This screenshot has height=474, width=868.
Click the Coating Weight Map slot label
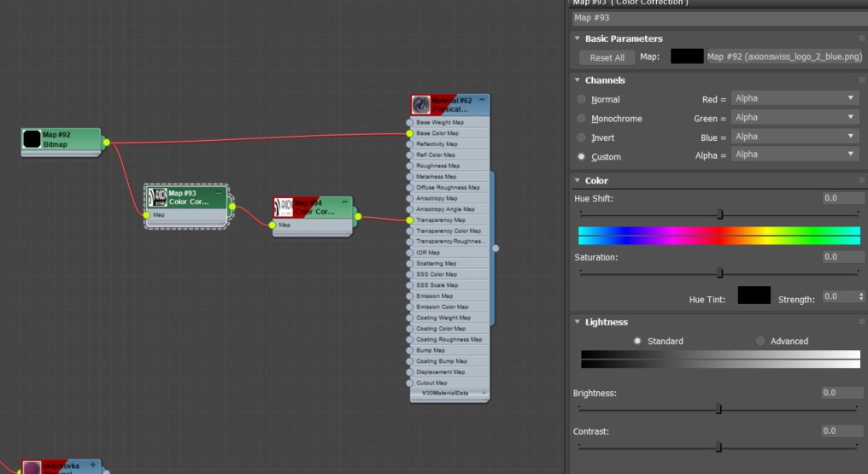tap(443, 318)
